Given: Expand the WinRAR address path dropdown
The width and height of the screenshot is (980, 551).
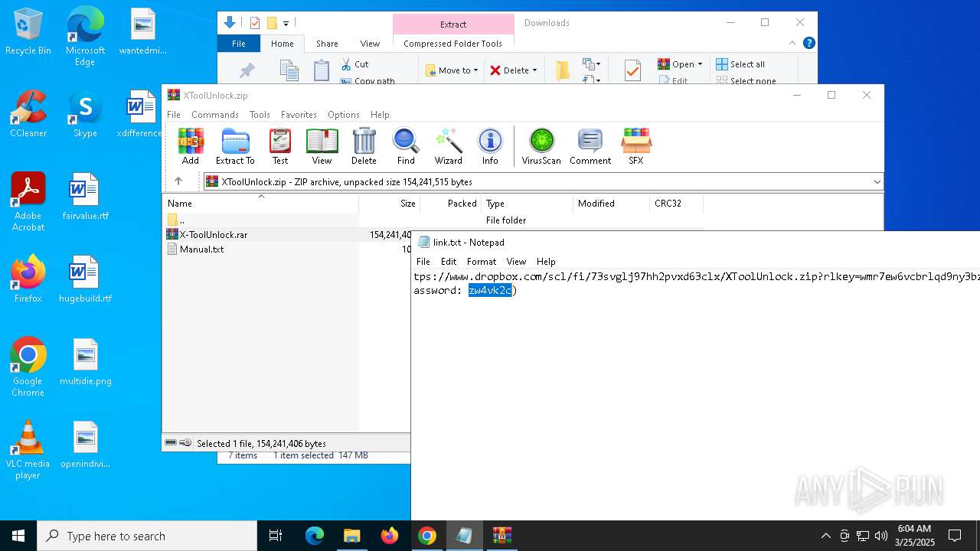Looking at the screenshot, I should click(x=877, y=182).
